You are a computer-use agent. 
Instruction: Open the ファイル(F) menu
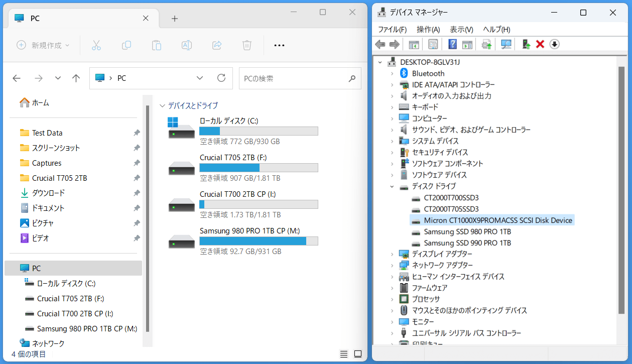click(x=393, y=30)
